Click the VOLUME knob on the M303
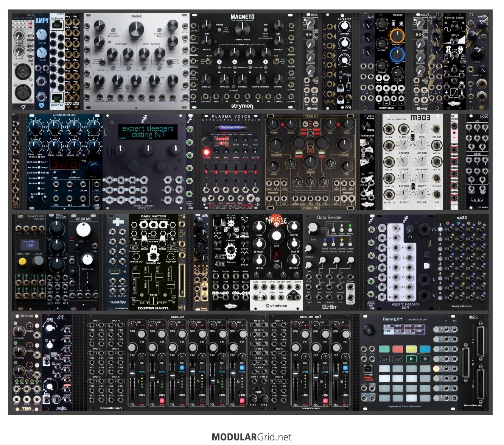The image size is (504, 445). [421, 195]
